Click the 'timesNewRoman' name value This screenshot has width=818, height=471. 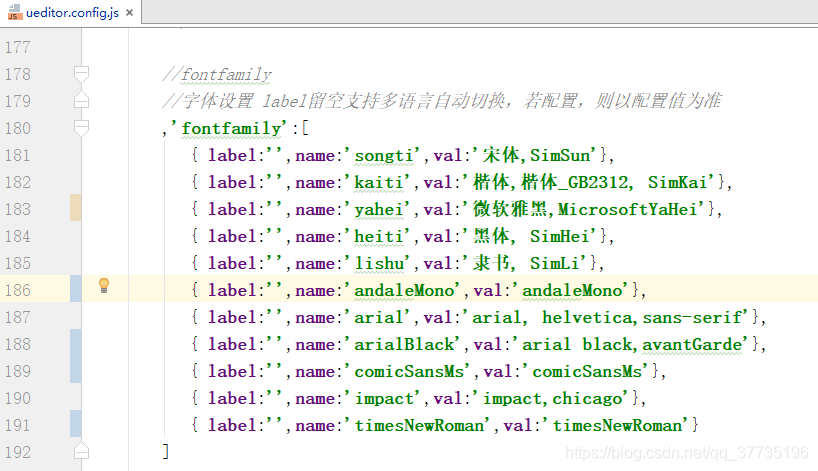pyautogui.click(x=418, y=426)
